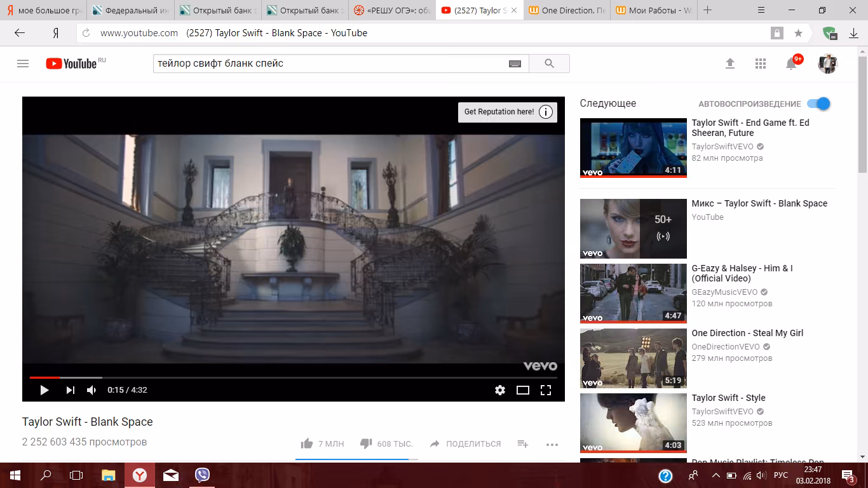868x488 pixels.
Task: Open player settings gear
Action: 500,390
